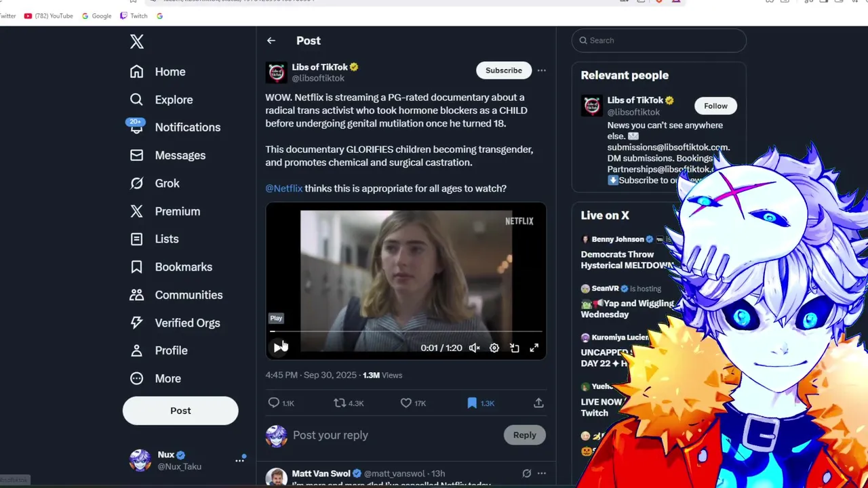Open Communities in sidebar
Screen dimensions: 868x488
[x=176, y=295]
